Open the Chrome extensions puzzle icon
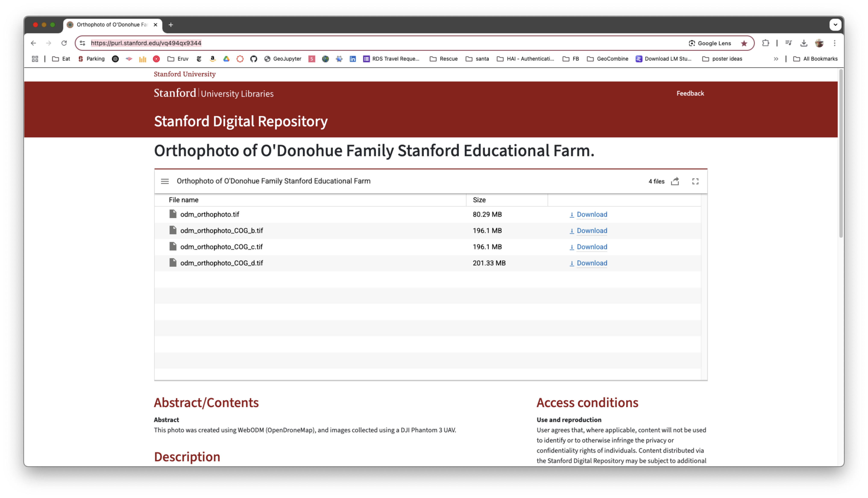Image resolution: width=868 pixels, height=498 pixels. 765,43
